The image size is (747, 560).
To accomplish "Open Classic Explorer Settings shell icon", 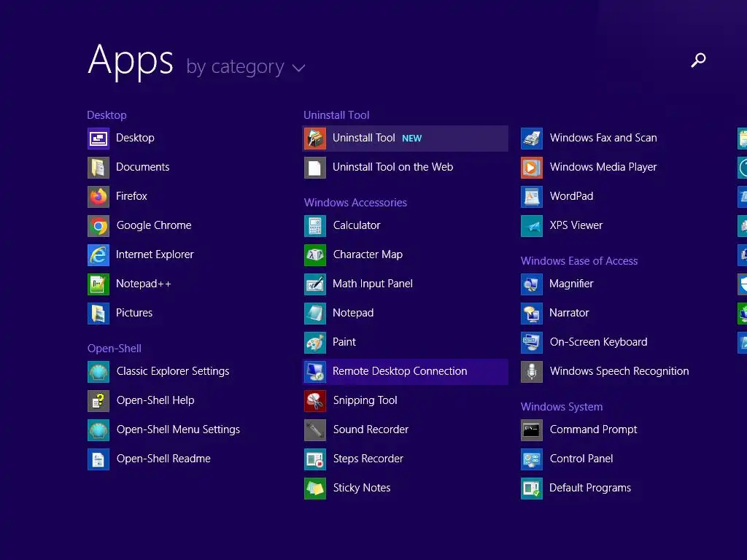I will 98,371.
